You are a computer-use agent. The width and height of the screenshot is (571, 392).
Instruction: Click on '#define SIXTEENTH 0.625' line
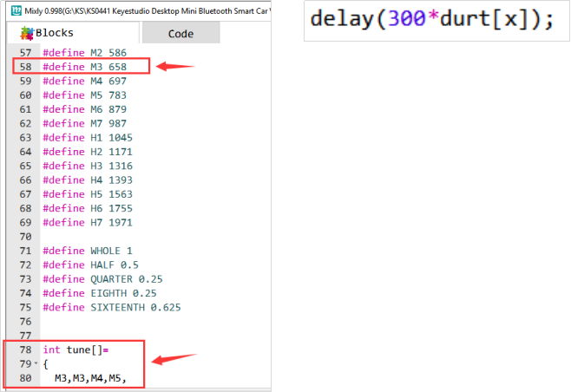click(x=109, y=307)
